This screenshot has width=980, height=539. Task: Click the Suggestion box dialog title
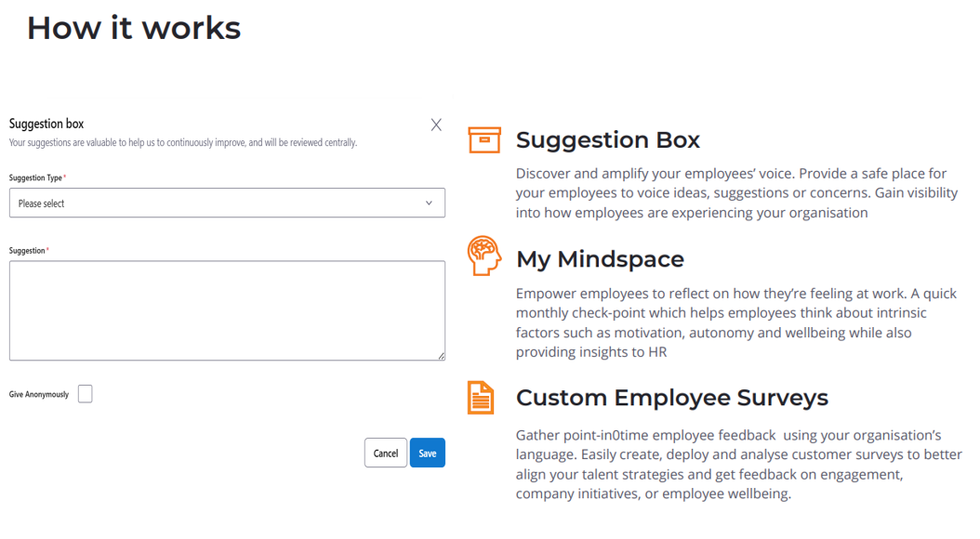coord(46,124)
